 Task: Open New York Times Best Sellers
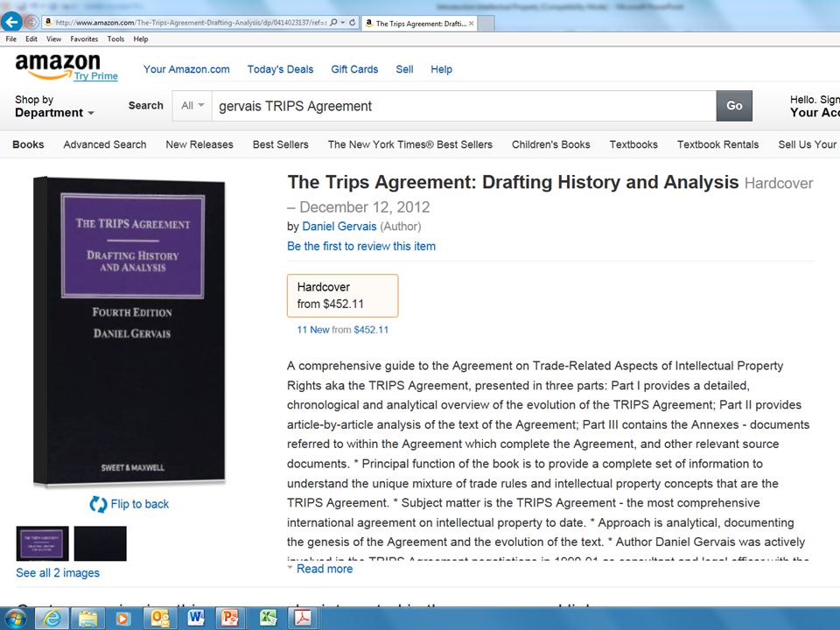pos(409,144)
